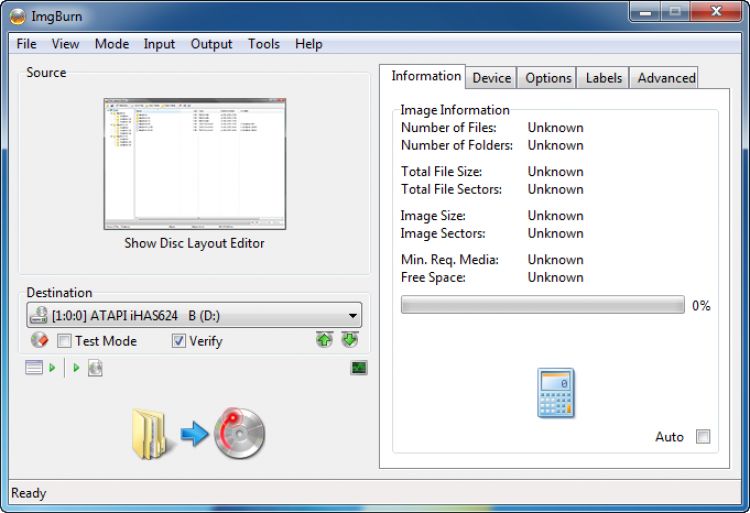Click the load tray green down arrow
This screenshot has width=750, height=513.
click(x=349, y=341)
